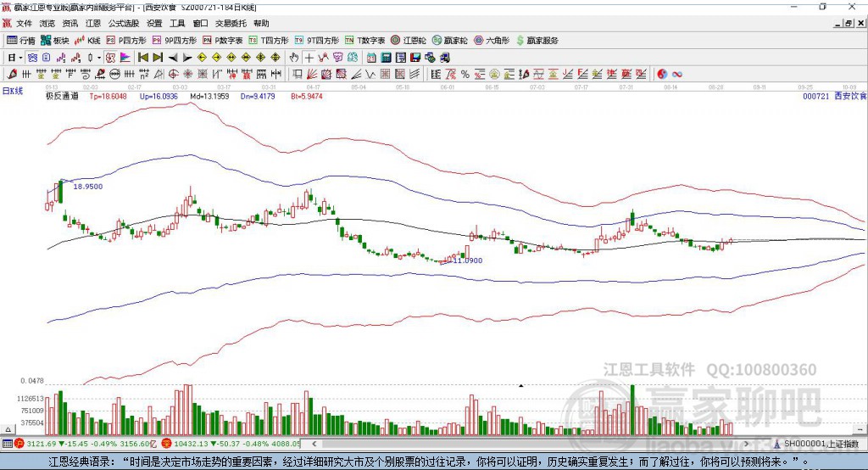The image size is (868, 470).
Task: Click the Dn=9.4179 indicator value
Action: coord(258,97)
